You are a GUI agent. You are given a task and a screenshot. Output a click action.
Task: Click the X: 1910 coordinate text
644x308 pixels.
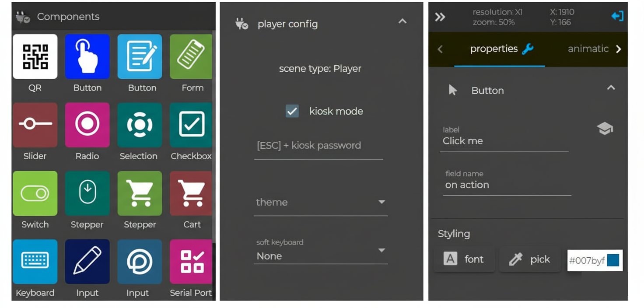pos(562,12)
